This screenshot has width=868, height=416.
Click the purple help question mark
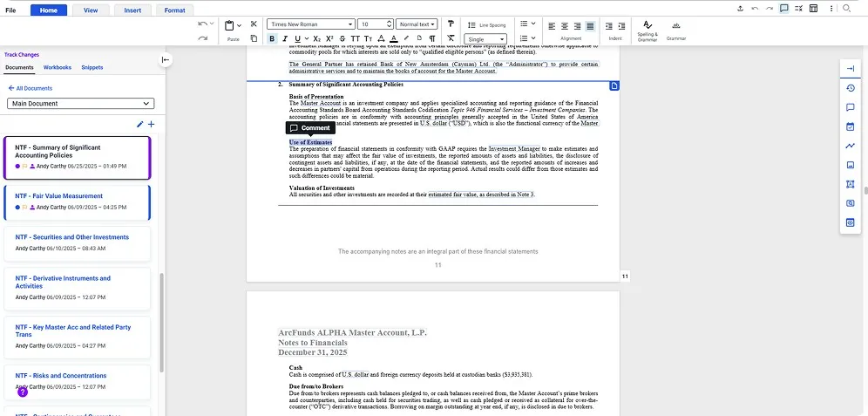coord(23,392)
